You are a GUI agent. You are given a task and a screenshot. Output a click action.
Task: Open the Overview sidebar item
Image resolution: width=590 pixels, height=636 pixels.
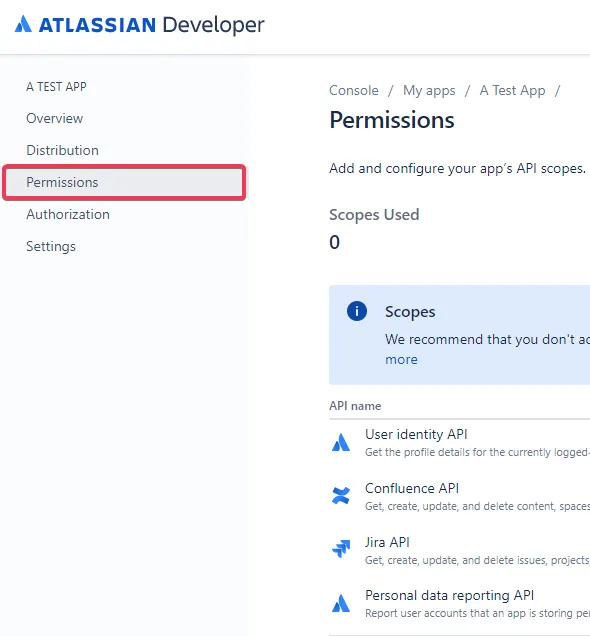54,118
